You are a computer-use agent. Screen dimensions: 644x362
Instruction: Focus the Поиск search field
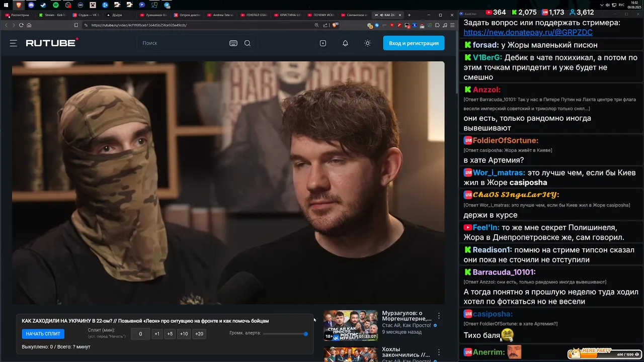click(184, 43)
